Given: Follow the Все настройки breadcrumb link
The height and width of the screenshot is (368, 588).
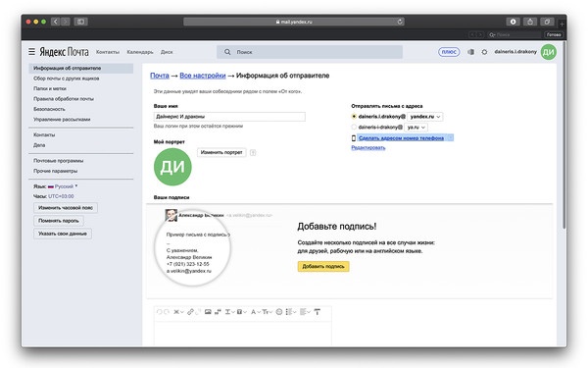Looking at the screenshot, I should coord(203,76).
